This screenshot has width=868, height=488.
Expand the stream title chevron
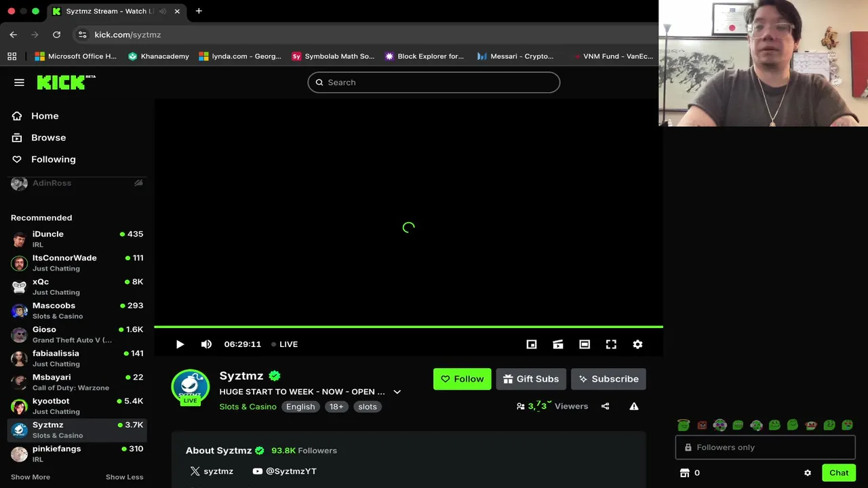(397, 392)
